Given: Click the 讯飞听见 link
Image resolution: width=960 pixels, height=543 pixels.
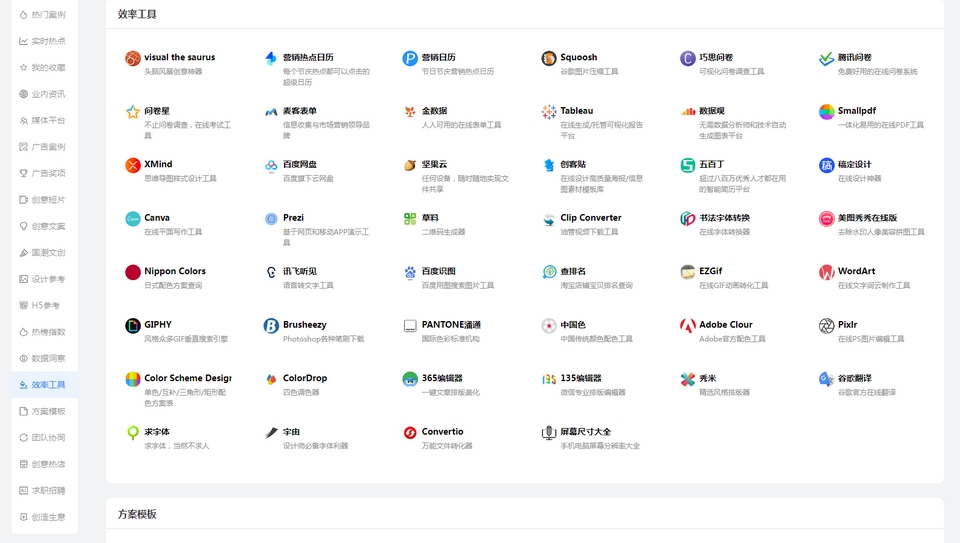Looking at the screenshot, I should pyautogui.click(x=299, y=271).
